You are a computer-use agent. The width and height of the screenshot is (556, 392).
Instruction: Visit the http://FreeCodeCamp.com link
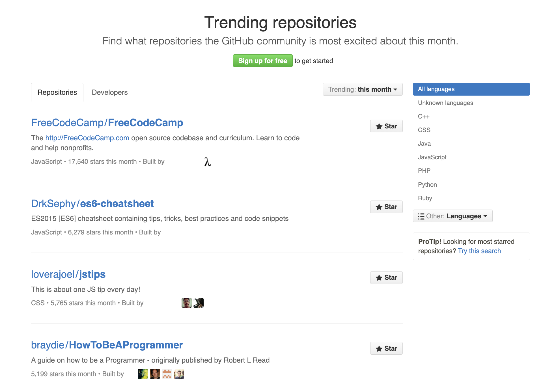point(87,138)
